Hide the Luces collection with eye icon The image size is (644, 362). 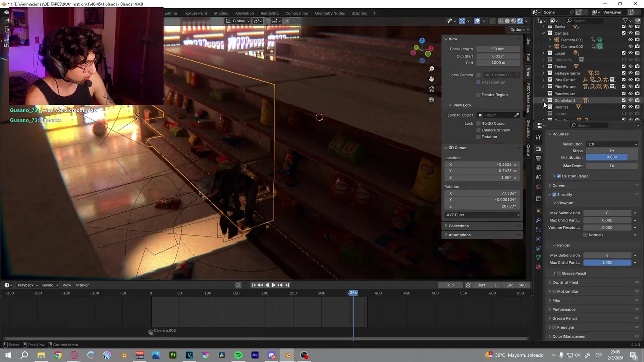(630, 53)
